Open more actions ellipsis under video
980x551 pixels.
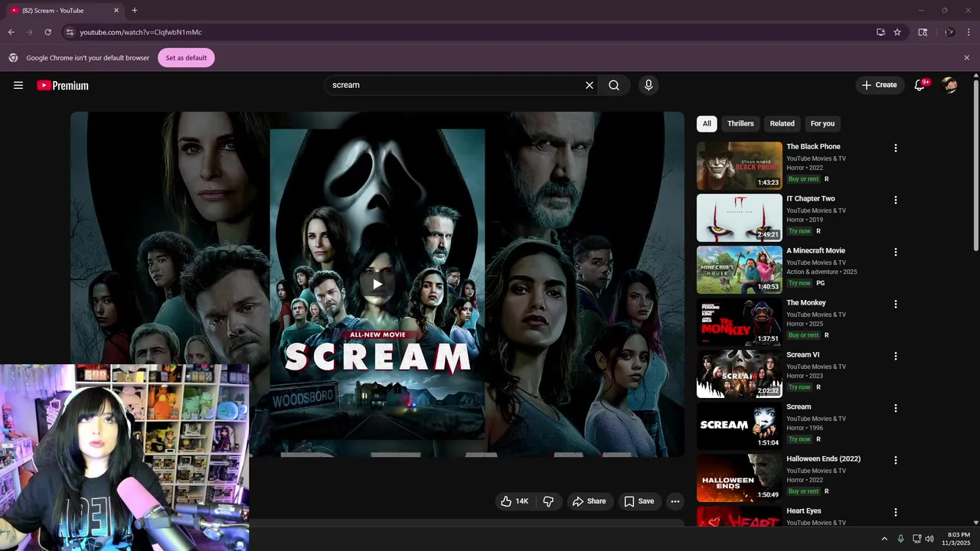[x=675, y=501]
